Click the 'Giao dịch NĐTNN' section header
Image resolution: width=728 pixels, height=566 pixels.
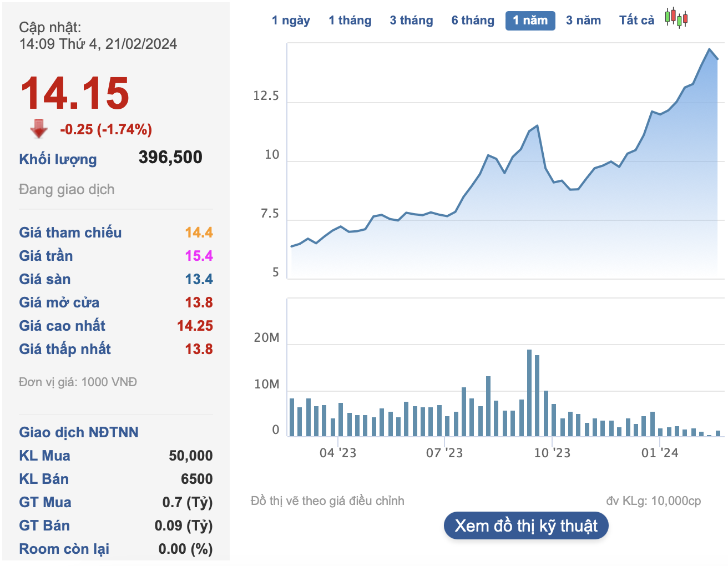[x=78, y=432]
